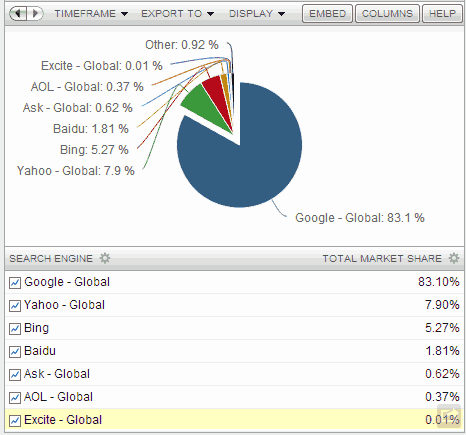466x435 pixels.
Task: Go to next period with right arrow
Action: [35, 14]
